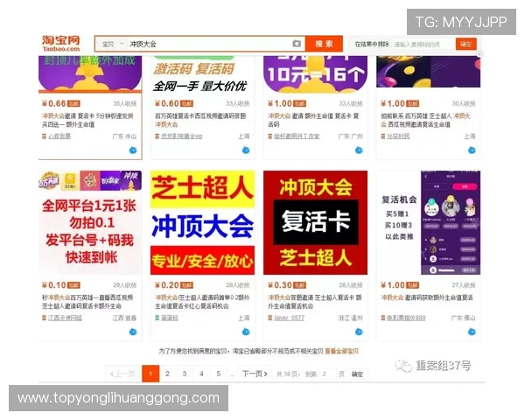The height and width of the screenshot is (420, 525).
Task: Open the purple product image above the ¥0.66 price
Action: [90, 73]
